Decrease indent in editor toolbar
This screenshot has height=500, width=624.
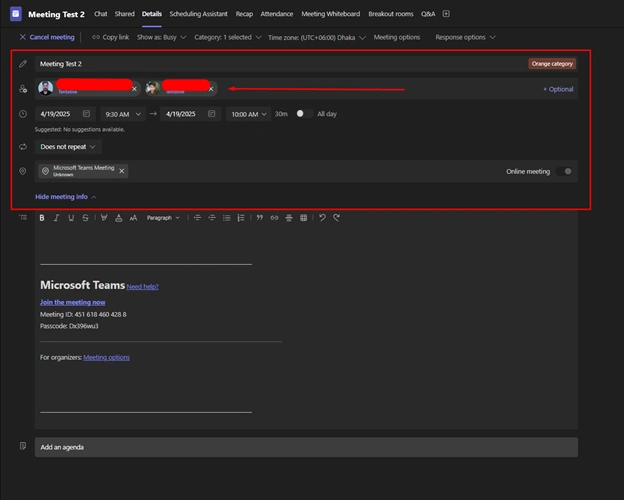[x=197, y=218]
